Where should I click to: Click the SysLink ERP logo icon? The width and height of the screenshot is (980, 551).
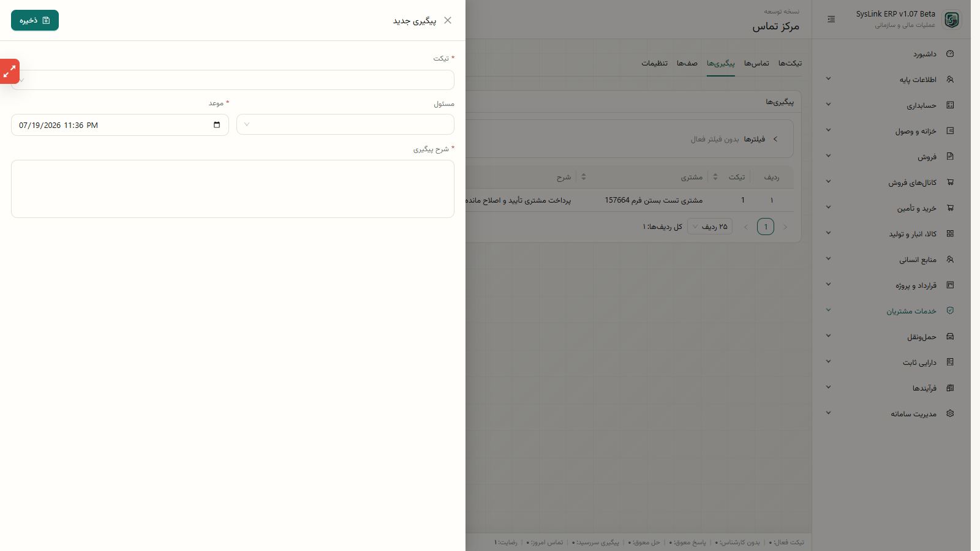(x=952, y=20)
